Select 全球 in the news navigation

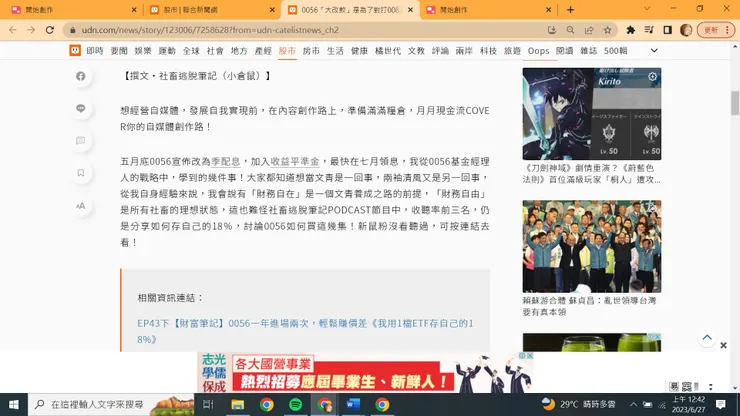191,51
